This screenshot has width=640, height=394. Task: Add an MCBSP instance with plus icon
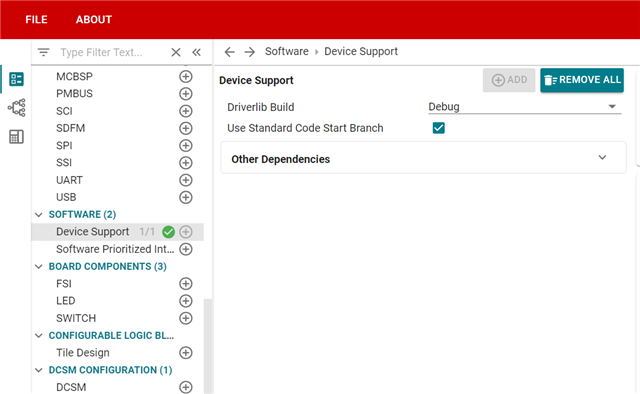click(186, 76)
